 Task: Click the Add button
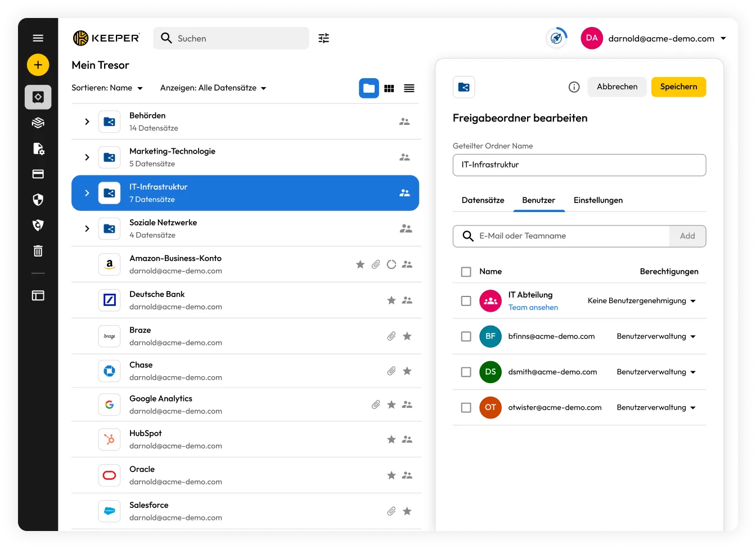point(687,236)
